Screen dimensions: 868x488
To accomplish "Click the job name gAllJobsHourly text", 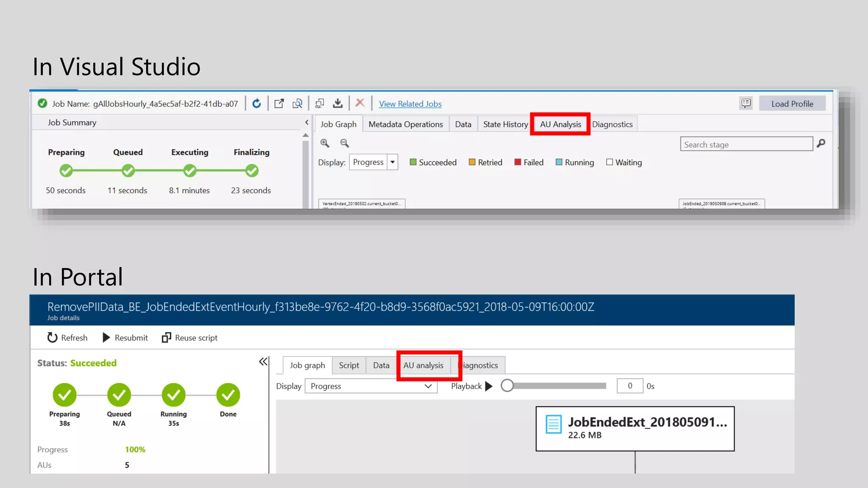I will tap(165, 104).
